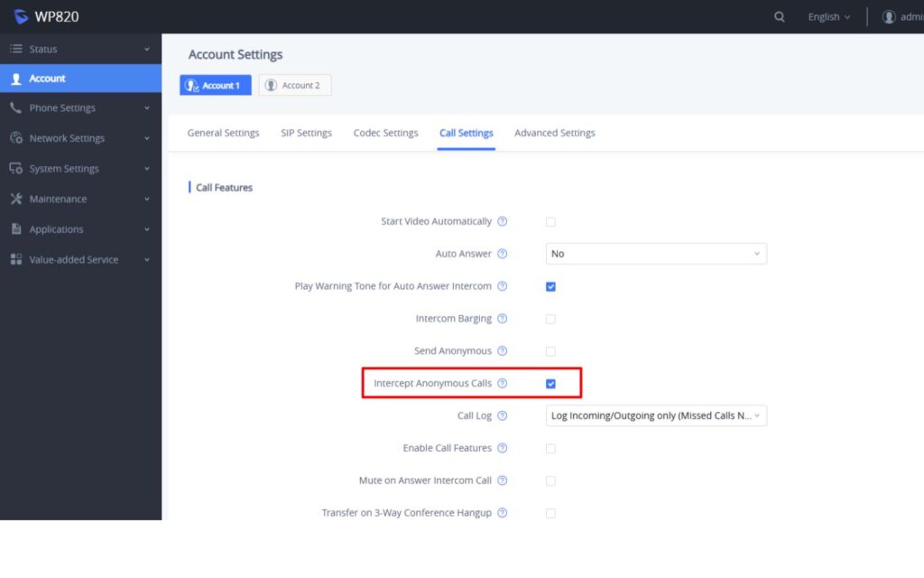924x578 pixels.
Task: Click the Account person icon in sidebar
Action: point(16,79)
